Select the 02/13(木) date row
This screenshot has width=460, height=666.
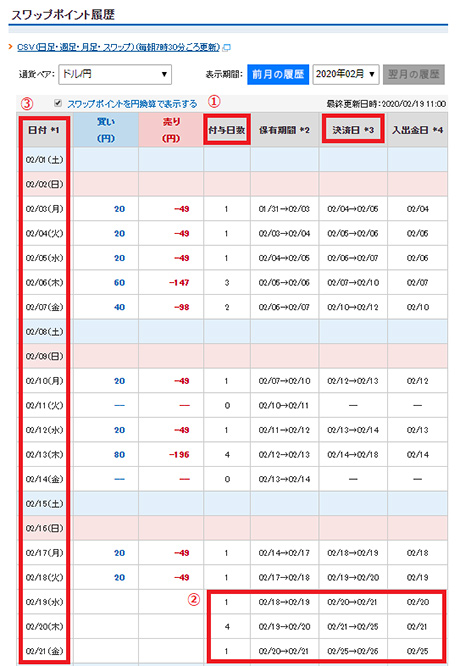pos(234,454)
